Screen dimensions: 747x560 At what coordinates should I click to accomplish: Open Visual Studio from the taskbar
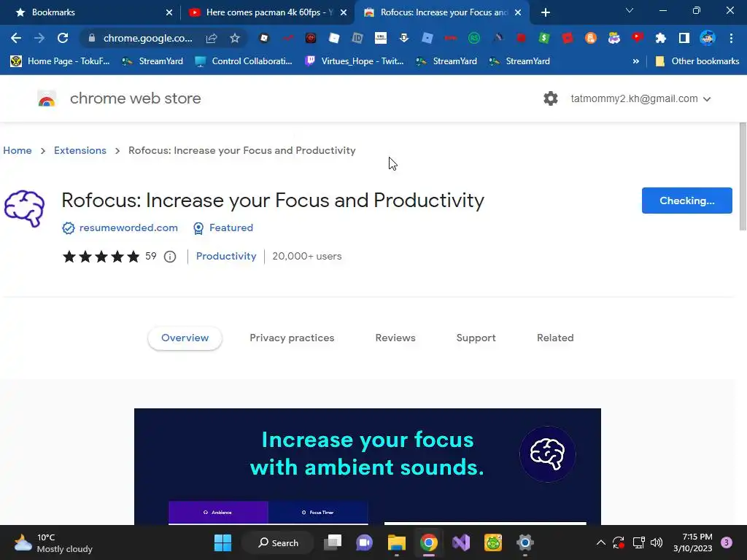tap(461, 542)
